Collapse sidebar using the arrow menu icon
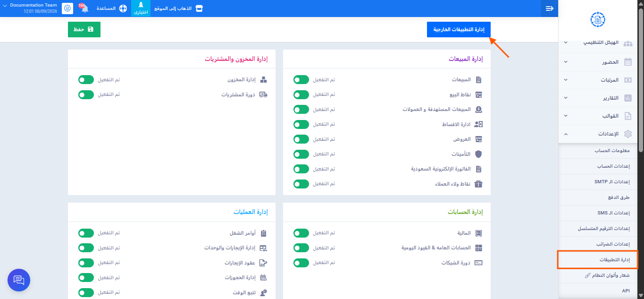Screen dimensions: 644x299 pos(550,9)
